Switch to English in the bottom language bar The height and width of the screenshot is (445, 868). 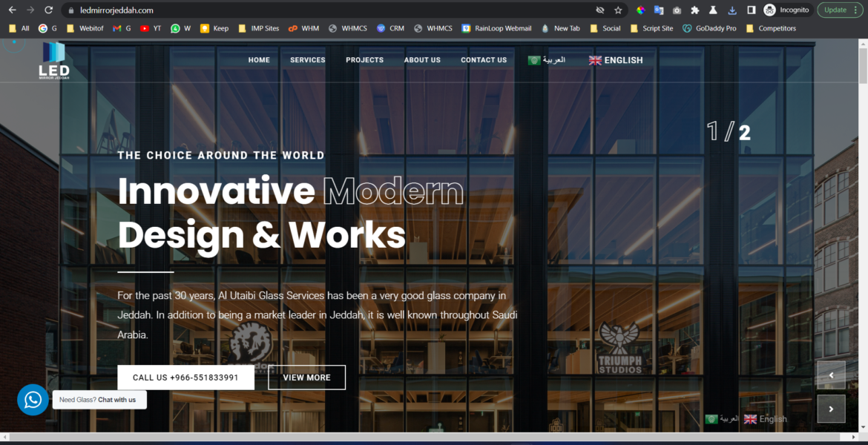click(x=766, y=419)
